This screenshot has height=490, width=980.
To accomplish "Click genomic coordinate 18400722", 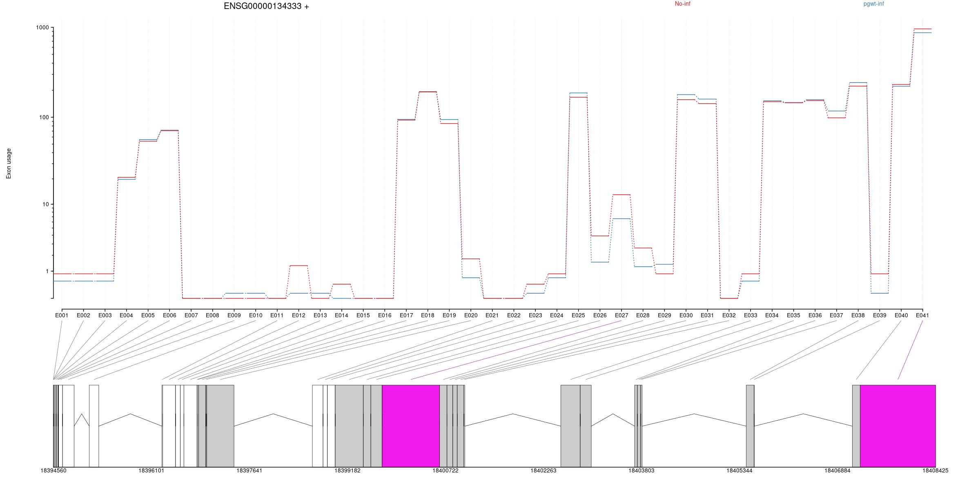I will pos(445,471).
